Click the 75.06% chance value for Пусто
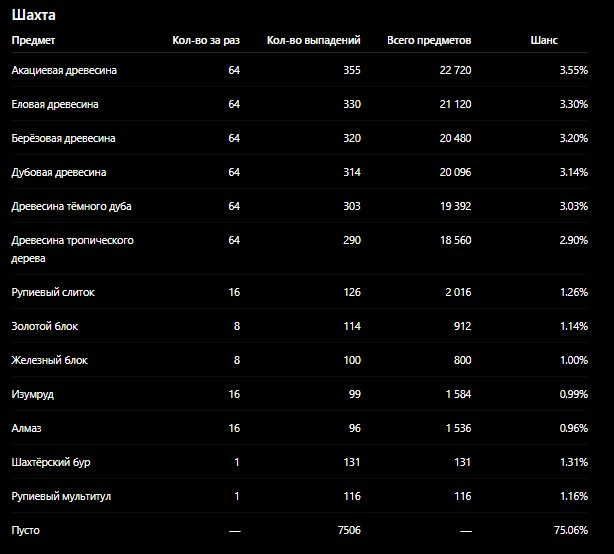Image resolution: width=614 pixels, height=554 pixels. 571,531
